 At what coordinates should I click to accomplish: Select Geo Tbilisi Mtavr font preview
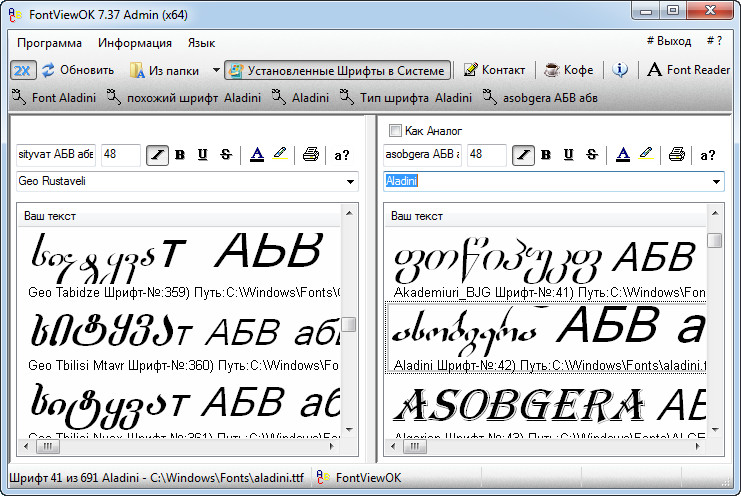(x=180, y=339)
